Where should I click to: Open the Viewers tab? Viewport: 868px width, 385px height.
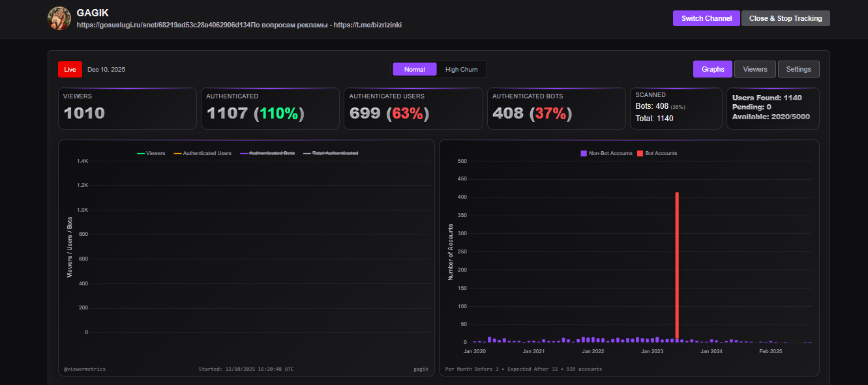755,69
